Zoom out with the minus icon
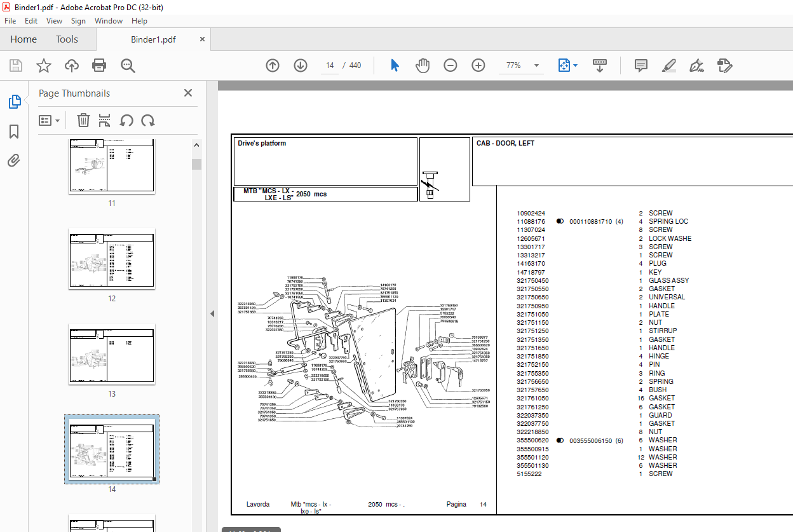Image resolution: width=793 pixels, height=532 pixels. tap(451, 65)
